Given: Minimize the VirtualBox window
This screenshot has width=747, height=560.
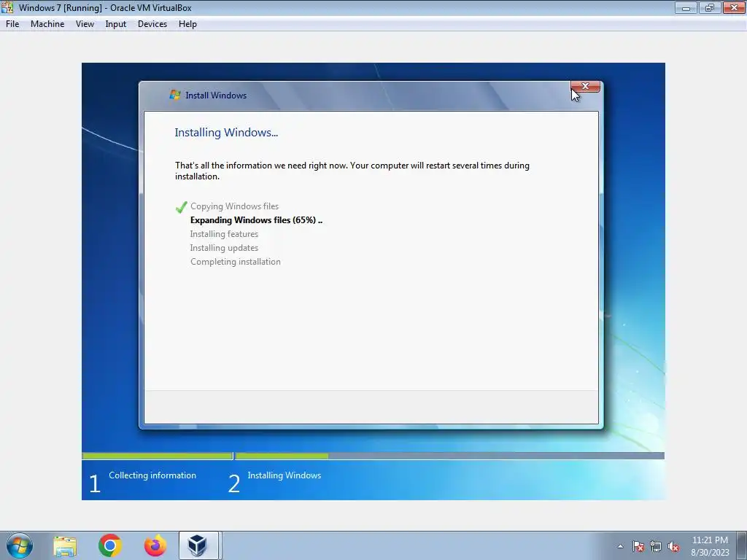Looking at the screenshot, I should pyautogui.click(x=686, y=7).
